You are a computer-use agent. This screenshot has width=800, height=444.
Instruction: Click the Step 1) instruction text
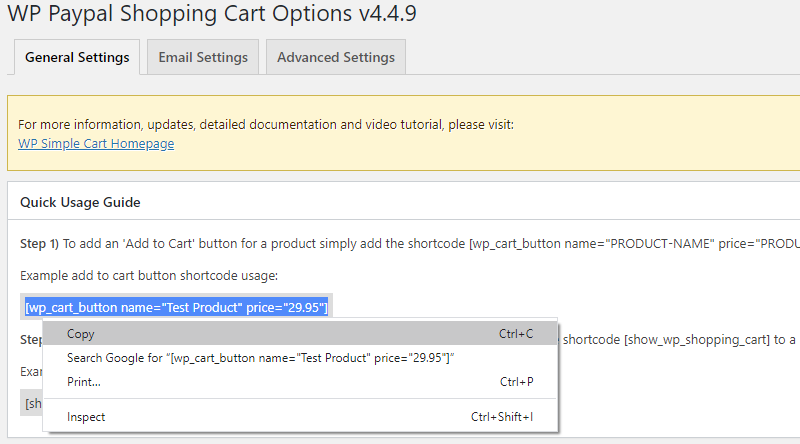coord(410,243)
